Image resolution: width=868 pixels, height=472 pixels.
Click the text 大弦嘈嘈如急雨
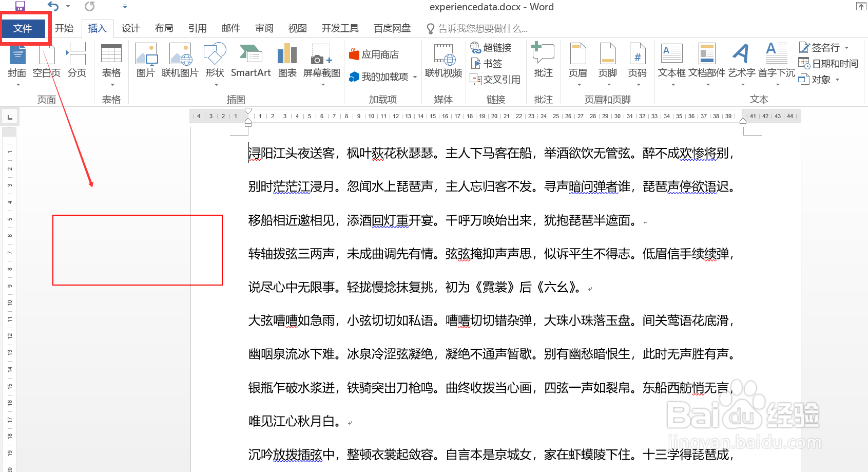coord(291,320)
